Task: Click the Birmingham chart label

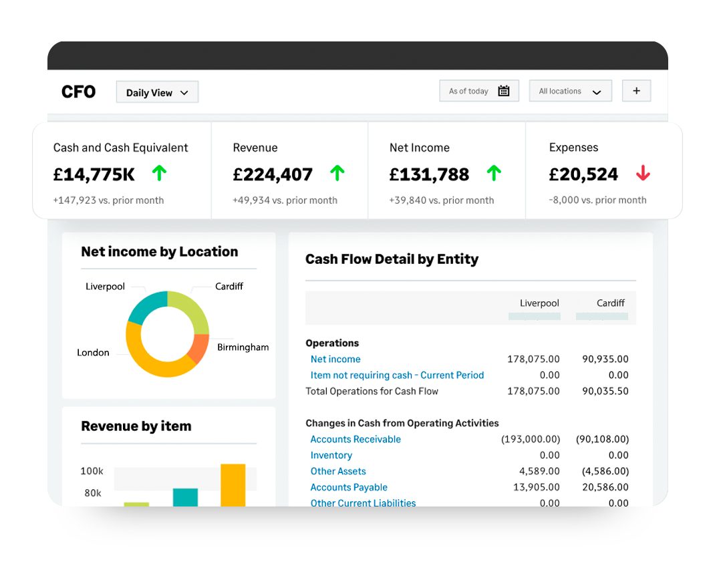Action: (x=243, y=347)
